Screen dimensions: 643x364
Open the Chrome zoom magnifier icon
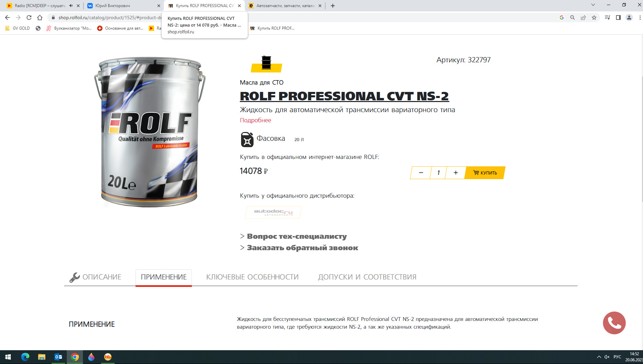[x=573, y=18]
